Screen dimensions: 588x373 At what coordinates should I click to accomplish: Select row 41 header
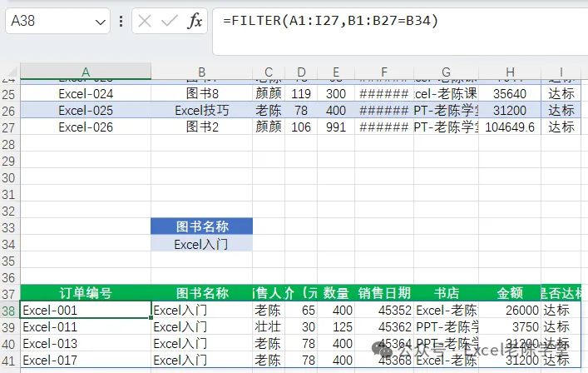pos(9,361)
